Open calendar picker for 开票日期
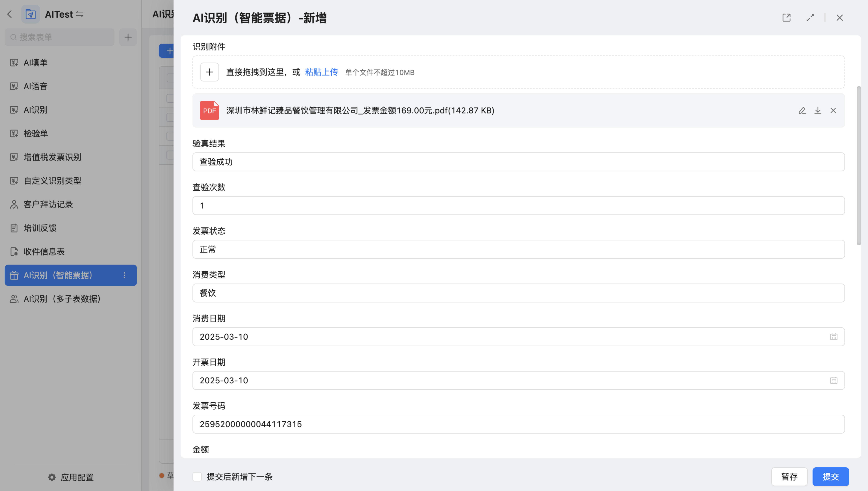This screenshot has height=491, width=868. 833,380
